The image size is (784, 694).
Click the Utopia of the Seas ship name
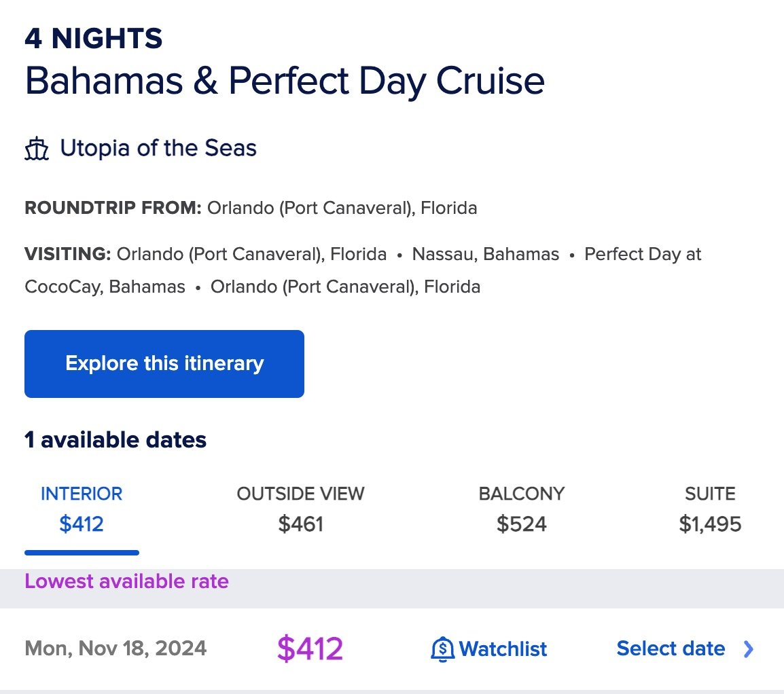pos(158,148)
